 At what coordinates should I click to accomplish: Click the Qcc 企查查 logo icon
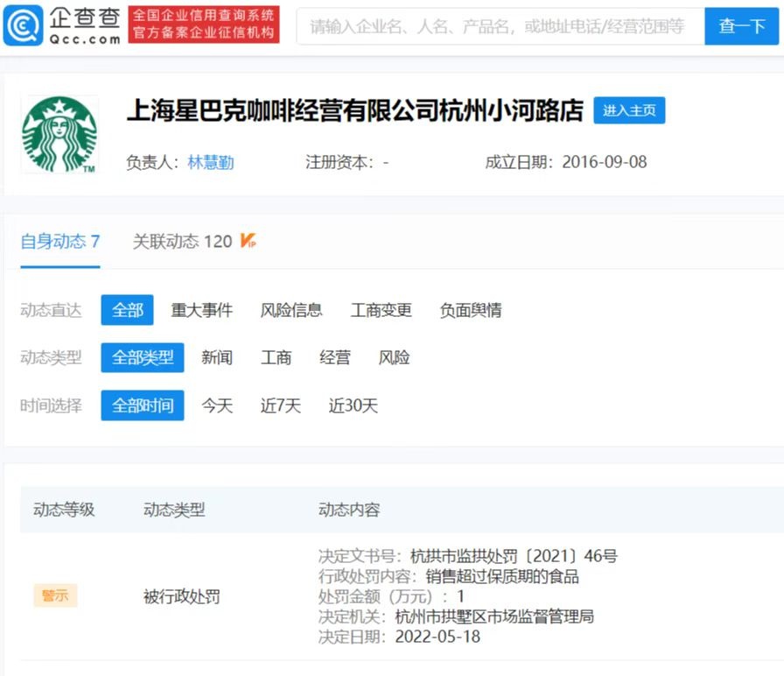(x=23, y=25)
